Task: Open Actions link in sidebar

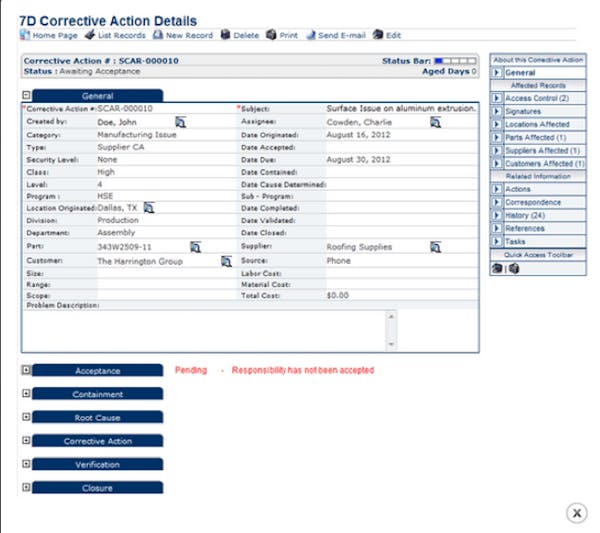Action: (518, 189)
